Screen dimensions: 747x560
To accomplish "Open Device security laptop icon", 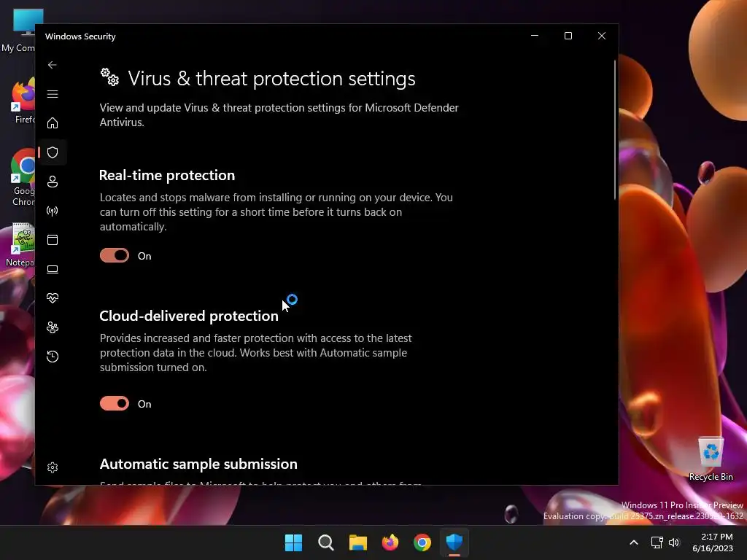I will tap(53, 270).
